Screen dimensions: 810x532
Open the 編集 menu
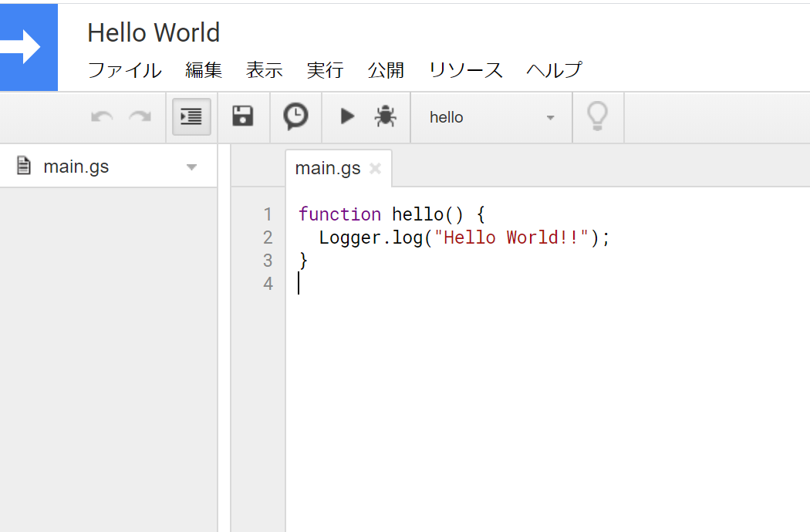(x=204, y=70)
